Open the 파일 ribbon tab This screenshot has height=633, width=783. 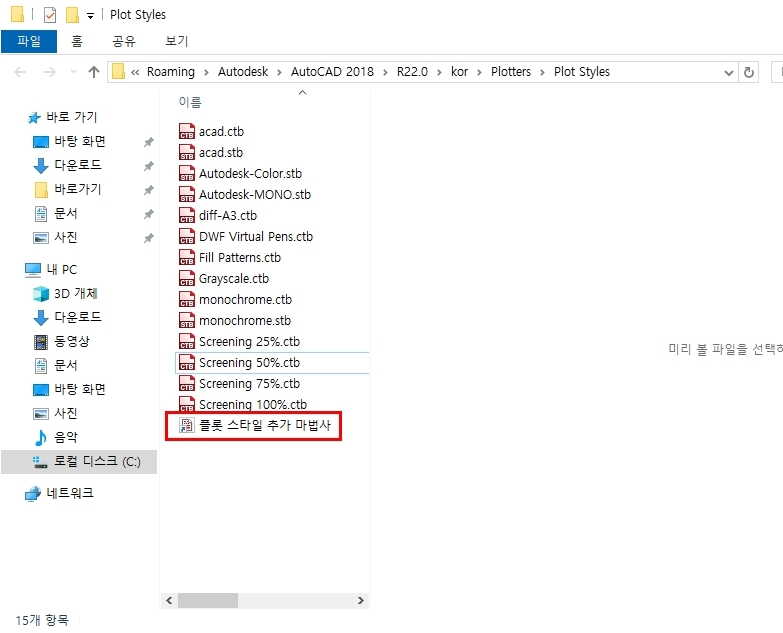(x=29, y=41)
